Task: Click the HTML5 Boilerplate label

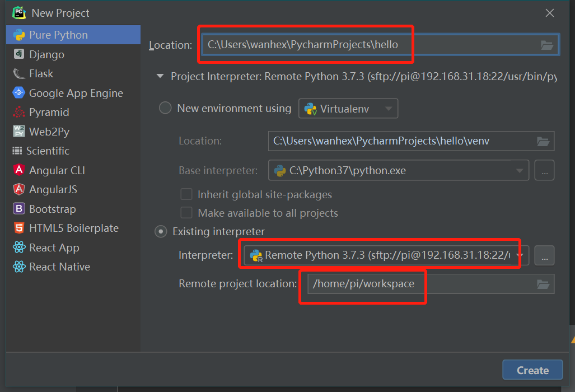Action: [74, 228]
